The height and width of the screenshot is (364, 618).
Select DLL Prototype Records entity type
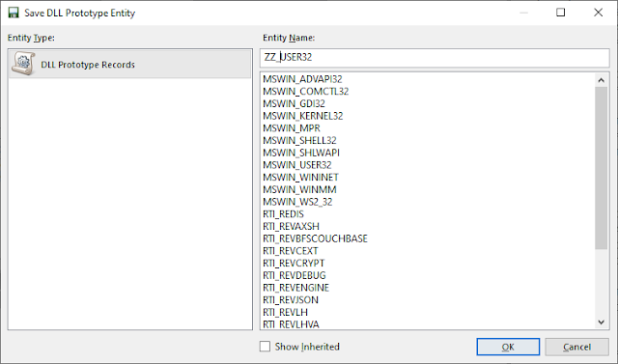129,65
